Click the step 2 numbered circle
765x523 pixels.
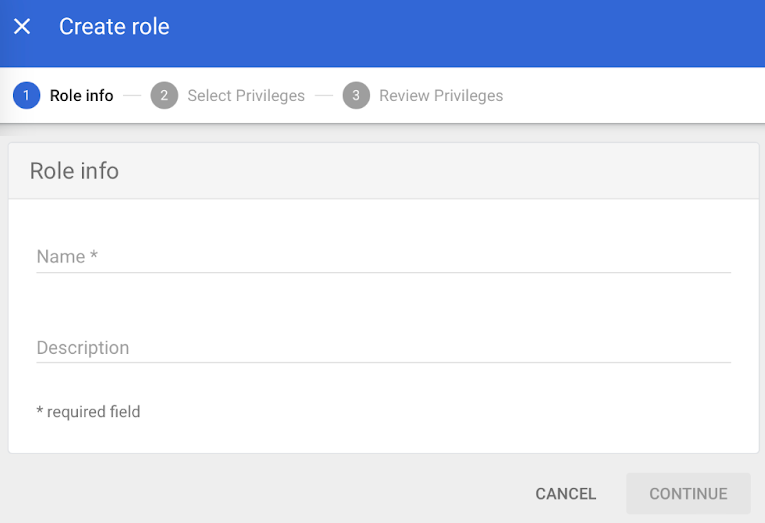pyautogui.click(x=164, y=96)
